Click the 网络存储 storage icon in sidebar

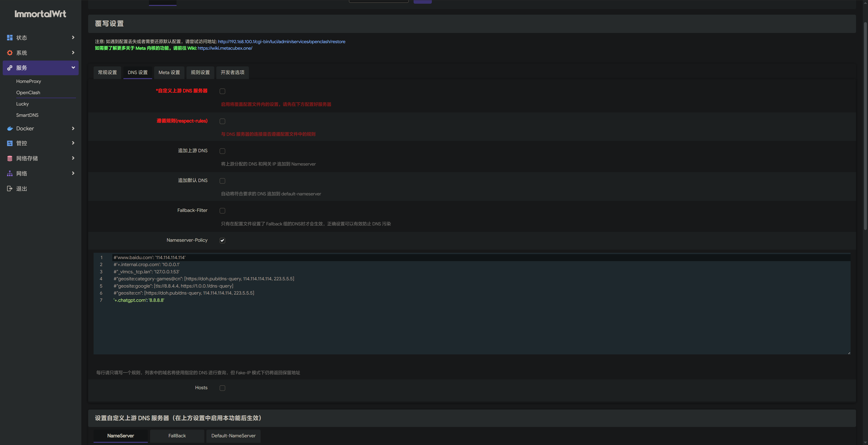click(x=10, y=159)
